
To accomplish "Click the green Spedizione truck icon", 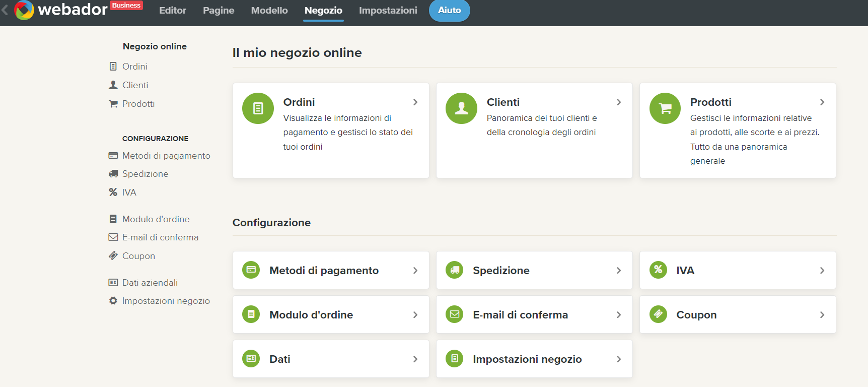I will (x=454, y=270).
